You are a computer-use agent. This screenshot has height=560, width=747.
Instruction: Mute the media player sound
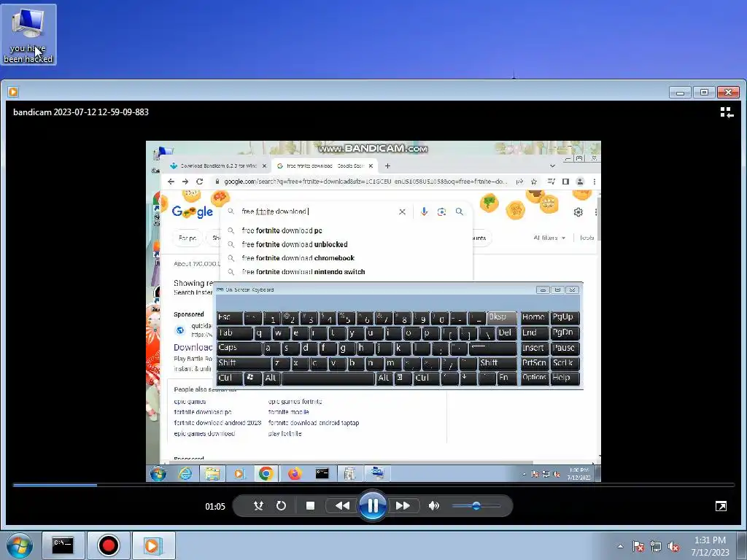coord(433,506)
